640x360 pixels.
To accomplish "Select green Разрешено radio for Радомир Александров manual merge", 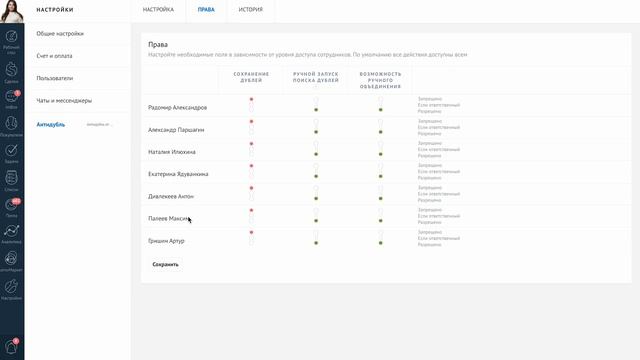I will click(380, 110).
